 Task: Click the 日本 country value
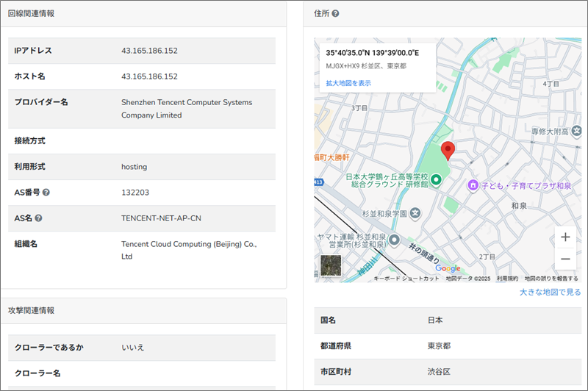coord(435,320)
